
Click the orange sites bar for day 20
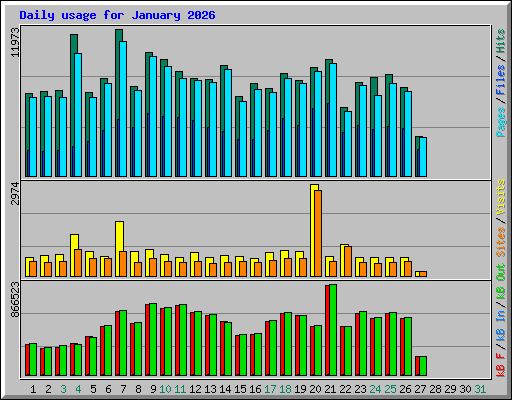coord(318,233)
